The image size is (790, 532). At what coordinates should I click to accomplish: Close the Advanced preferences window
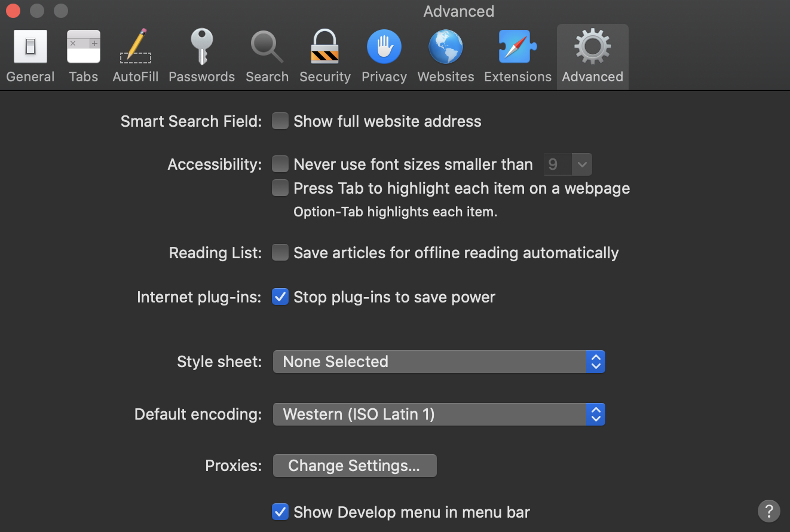point(13,11)
